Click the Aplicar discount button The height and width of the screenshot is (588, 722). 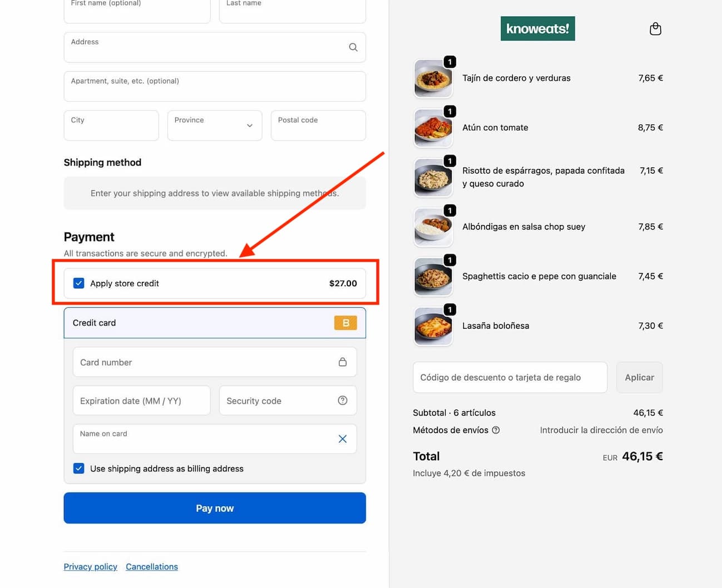point(639,377)
